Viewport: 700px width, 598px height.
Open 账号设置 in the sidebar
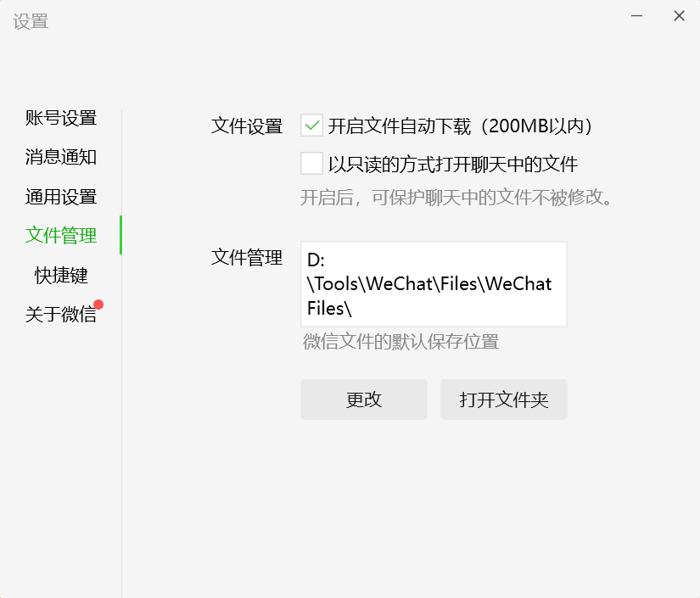(x=61, y=118)
